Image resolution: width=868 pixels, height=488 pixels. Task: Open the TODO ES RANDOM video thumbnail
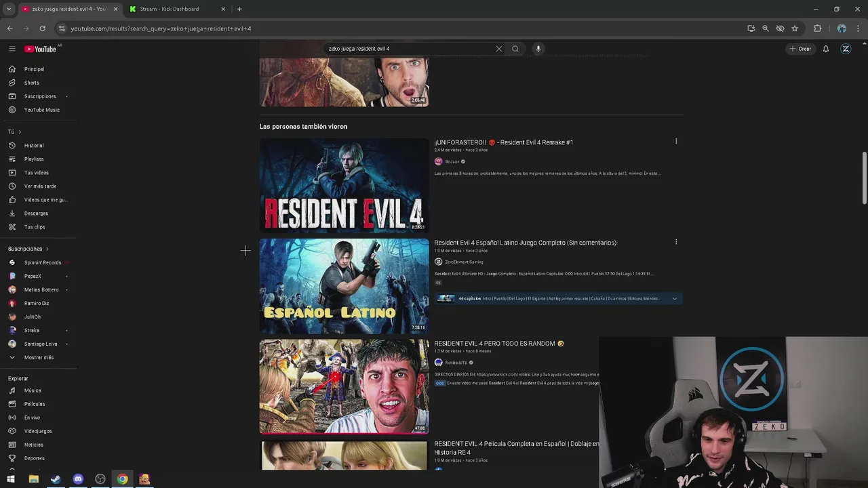point(344,386)
